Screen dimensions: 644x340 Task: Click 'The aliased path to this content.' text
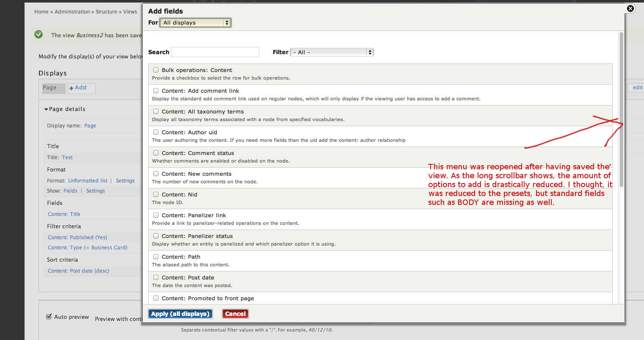191,265
